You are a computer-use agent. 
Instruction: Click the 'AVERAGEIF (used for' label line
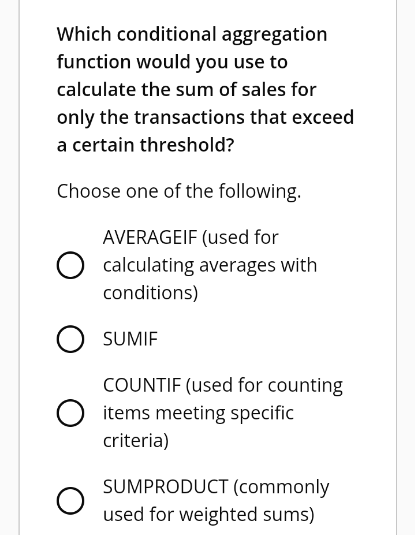pyautogui.click(x=191, y=237)
